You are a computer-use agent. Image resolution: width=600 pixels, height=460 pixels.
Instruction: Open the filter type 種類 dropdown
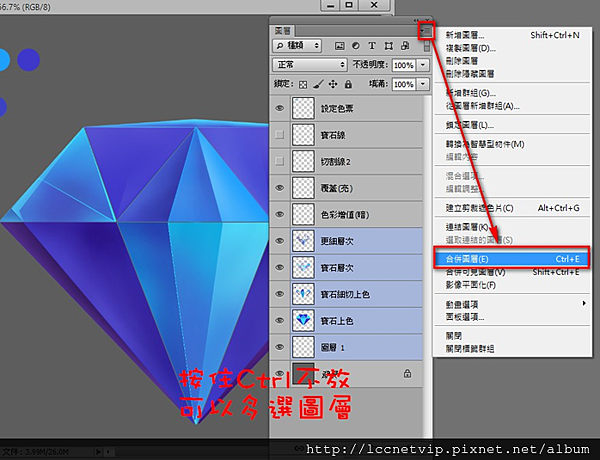(297, 46)
